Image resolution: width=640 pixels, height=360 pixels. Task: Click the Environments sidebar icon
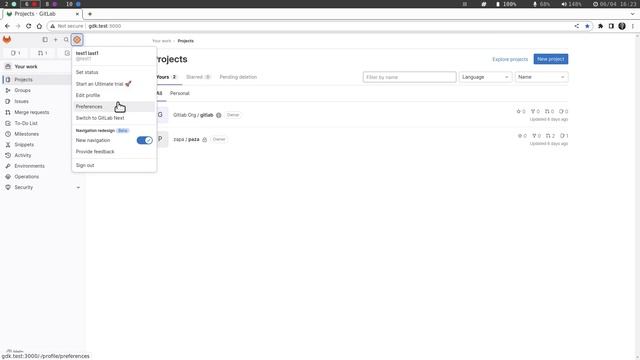click(x=8, y=166)
